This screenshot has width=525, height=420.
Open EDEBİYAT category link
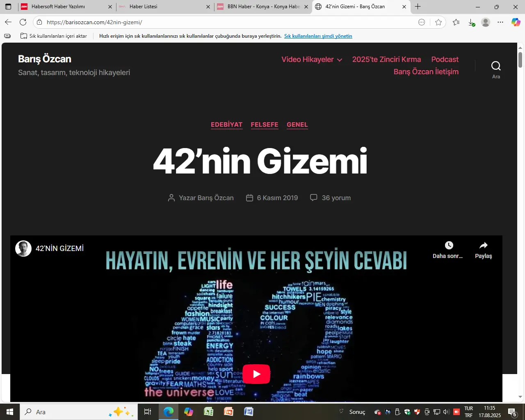[x=226, y=125]
